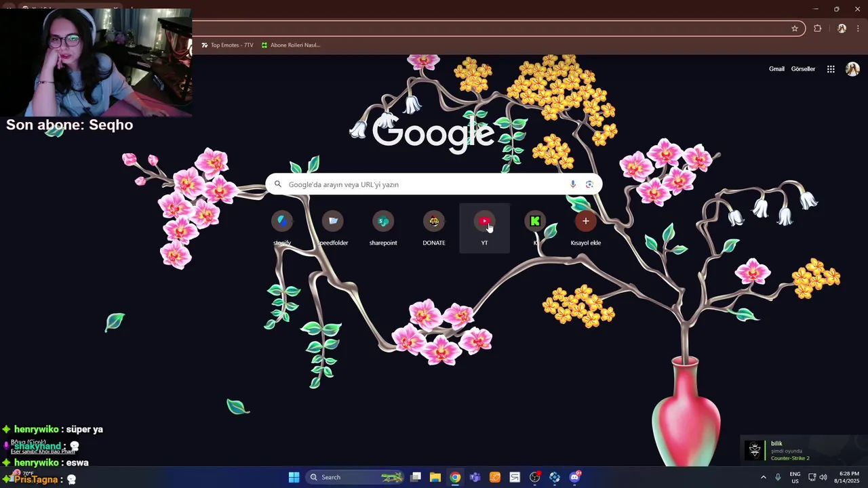Open Gmail link

[x=776, y=69]
